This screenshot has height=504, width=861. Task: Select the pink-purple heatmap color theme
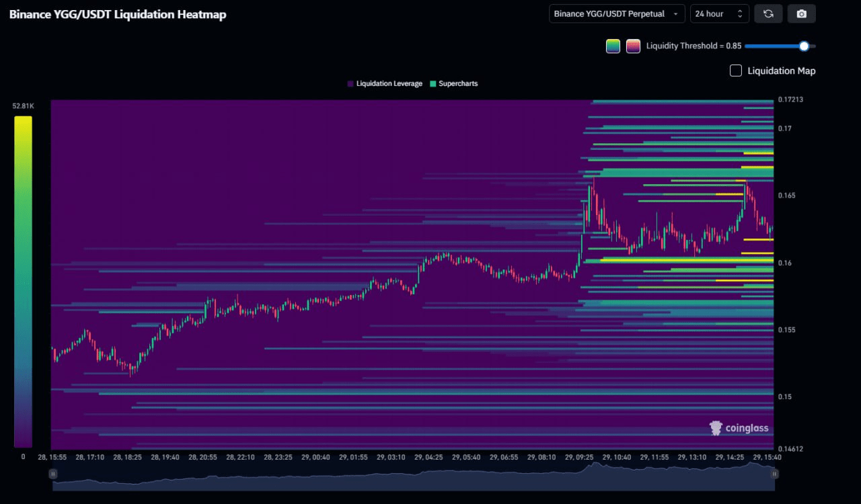(x=633, y=46)
